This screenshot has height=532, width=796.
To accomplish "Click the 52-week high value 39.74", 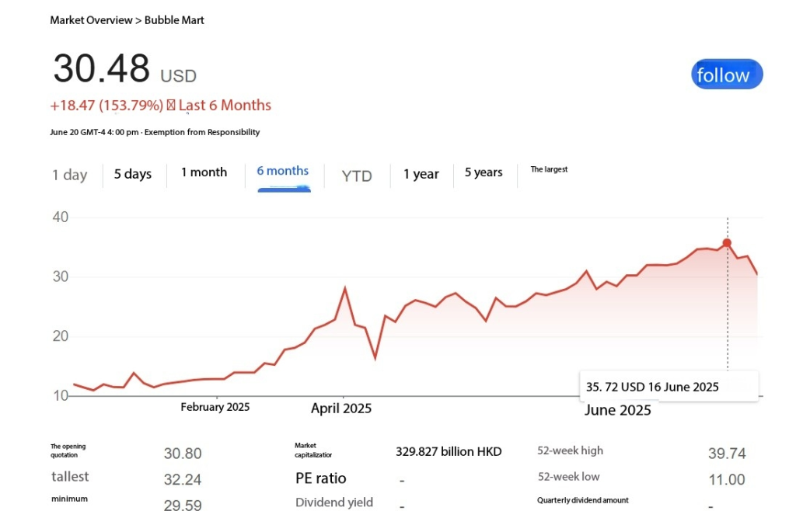I will click(x=727, y=454).
